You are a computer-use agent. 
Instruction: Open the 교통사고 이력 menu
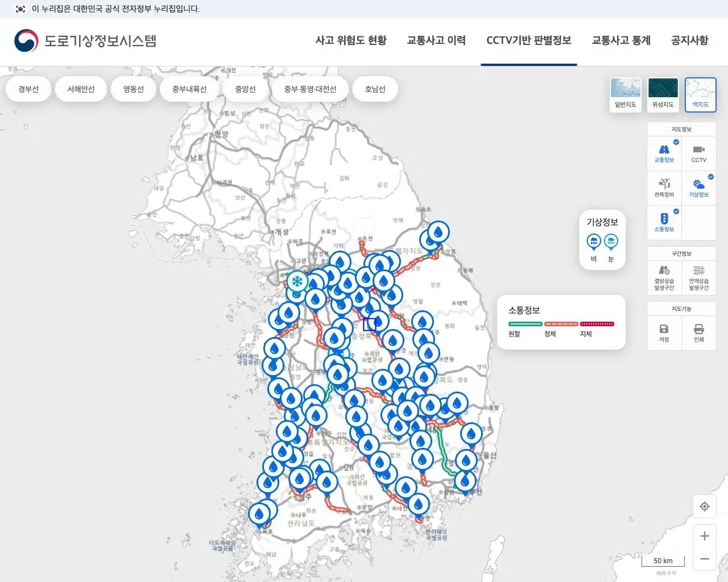pyautogui.click(x=436, y=40)
